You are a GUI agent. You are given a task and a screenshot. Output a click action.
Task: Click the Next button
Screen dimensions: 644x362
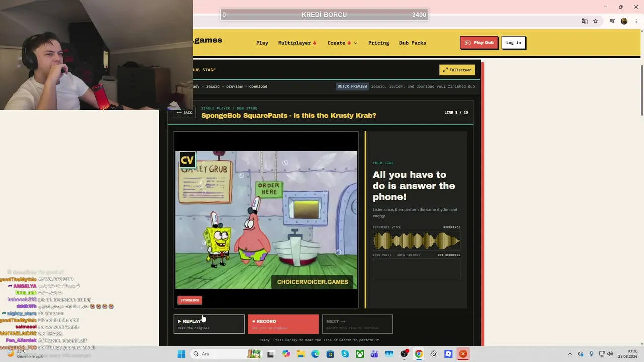[357, 324]
